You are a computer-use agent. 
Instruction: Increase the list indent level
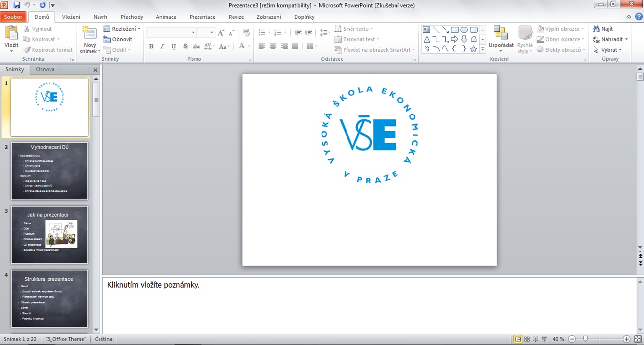pos(309,33)
